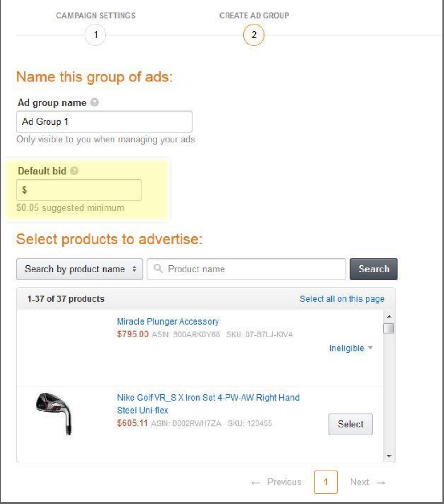This screenshot has height=504, width=444.
Task: Click the product list scrollbar thumb
Action: tap(389, 329)
